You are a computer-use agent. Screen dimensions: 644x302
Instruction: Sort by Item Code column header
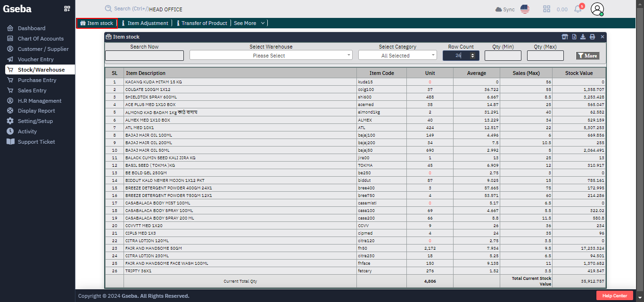coord(382,73)
